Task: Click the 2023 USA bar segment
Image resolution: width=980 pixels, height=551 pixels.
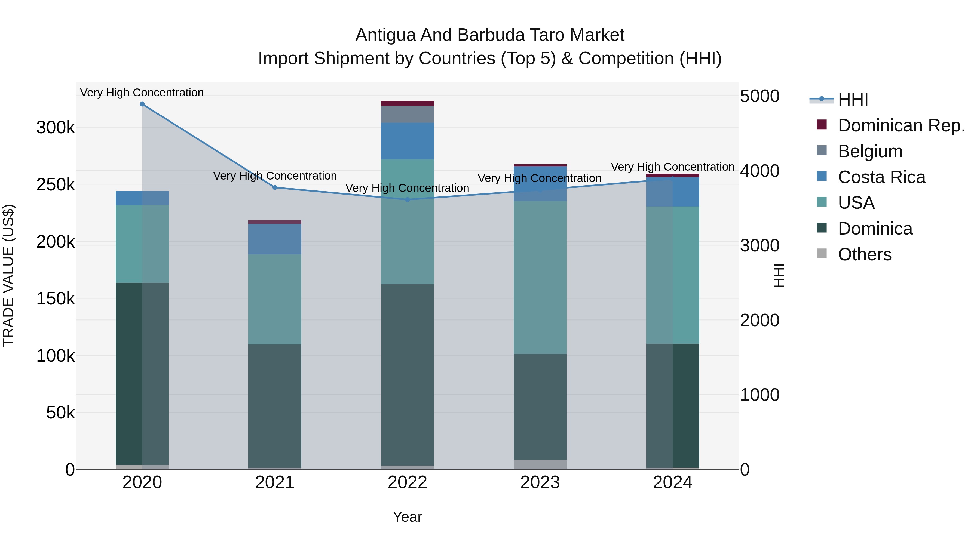Action: [x=540, y=278]
